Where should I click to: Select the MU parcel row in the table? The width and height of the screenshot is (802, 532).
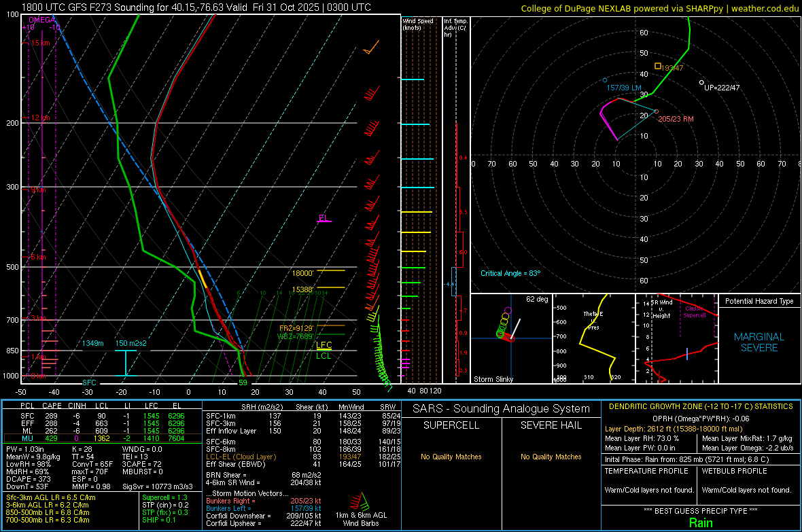[x=102, y=439]
